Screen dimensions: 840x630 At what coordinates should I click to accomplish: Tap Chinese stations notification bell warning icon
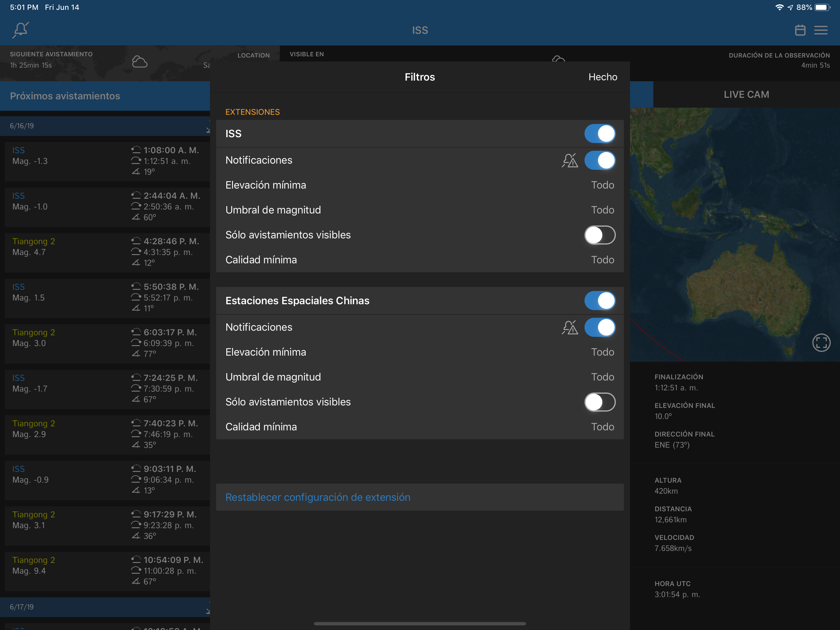pyautogui.click(x=570, y=328)
